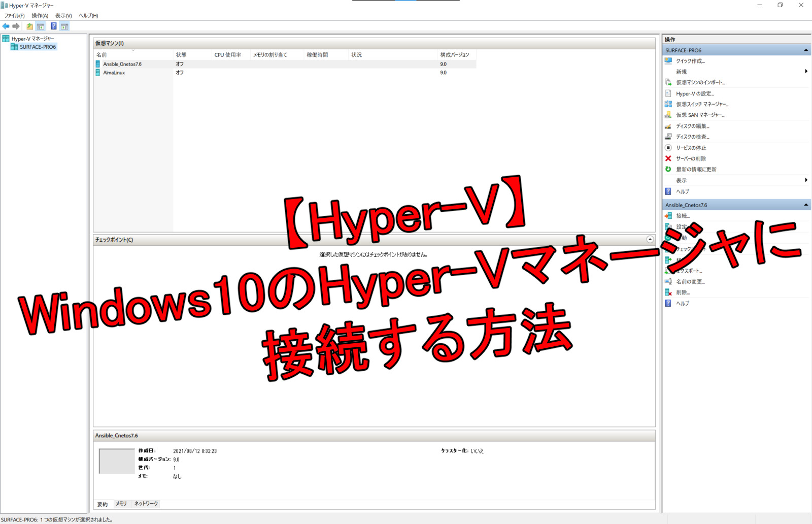Select the SURFACE-PRO6 server tree node

click(x=38, y=47)
